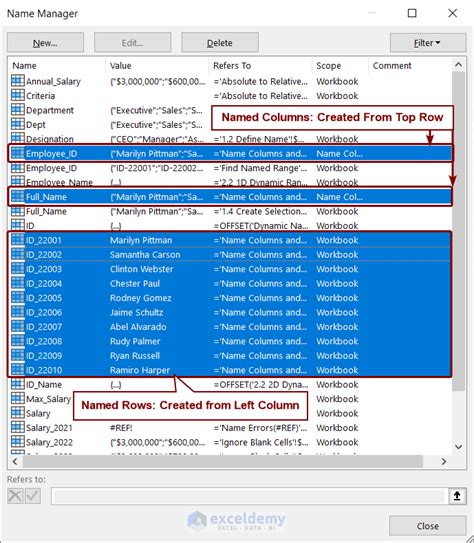This screenshot has width=474, height=543.
Task: Click ='Name Errors(#REF)'... refers-to cell
Action: (x=260, y=428)
